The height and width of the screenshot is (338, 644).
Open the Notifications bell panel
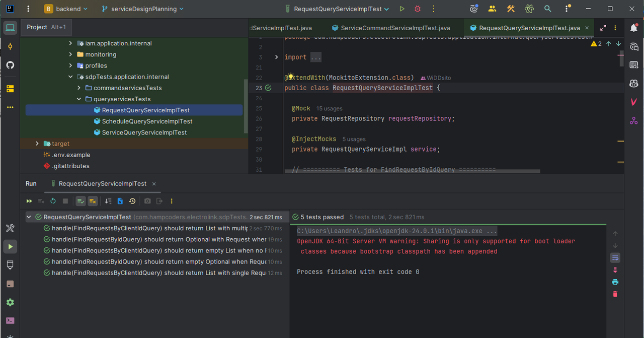[633, 28]
